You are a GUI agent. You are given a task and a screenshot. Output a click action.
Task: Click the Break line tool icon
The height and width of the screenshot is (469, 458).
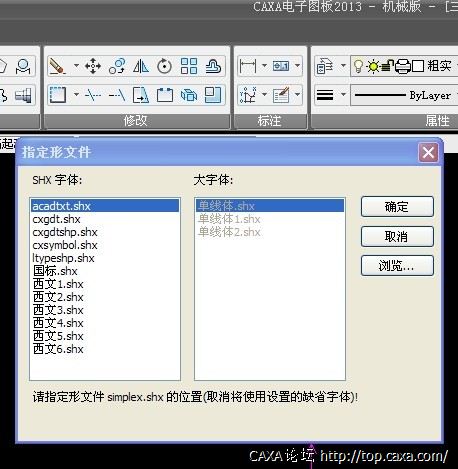pyautogui.click(x=93, y=95)
